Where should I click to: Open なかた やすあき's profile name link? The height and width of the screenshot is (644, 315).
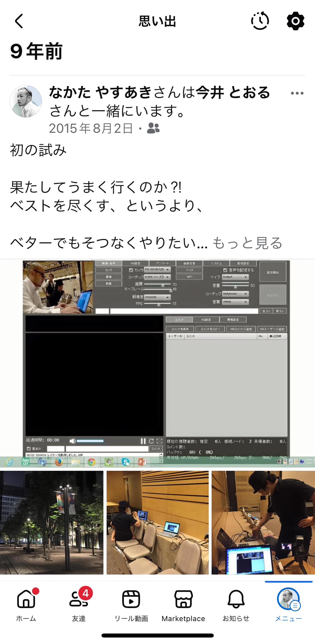coord(101,92)
